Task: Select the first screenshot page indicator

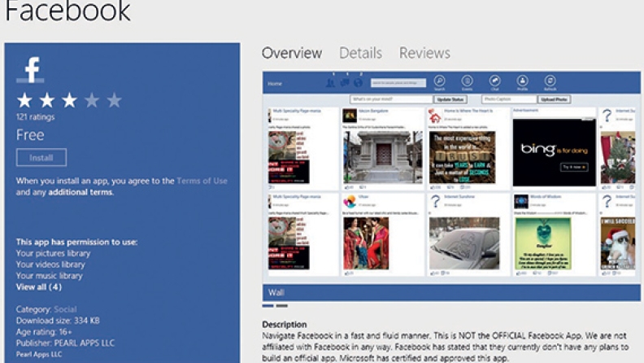Action: coord(268,306)
